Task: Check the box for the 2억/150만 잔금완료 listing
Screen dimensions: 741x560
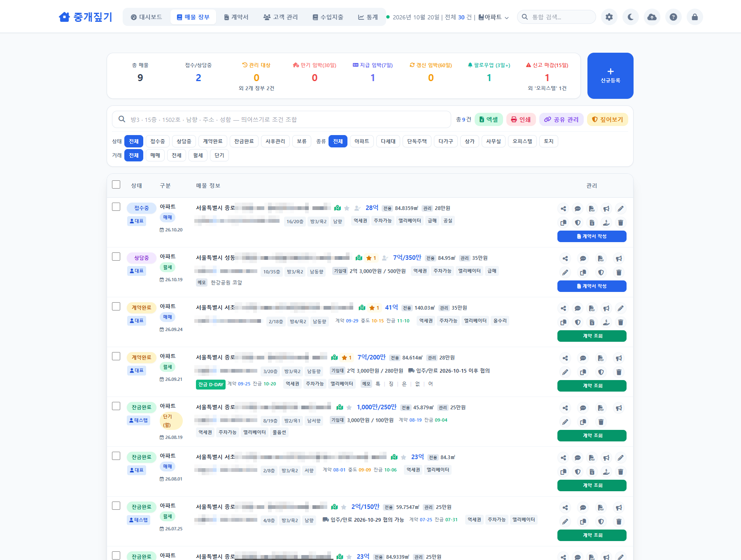Action: coord(116,506)
